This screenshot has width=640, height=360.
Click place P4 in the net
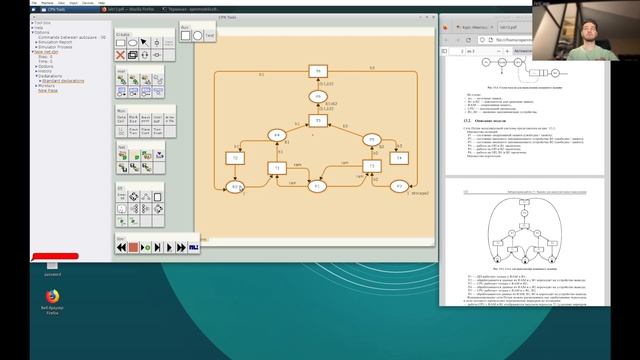coord(277,135)
